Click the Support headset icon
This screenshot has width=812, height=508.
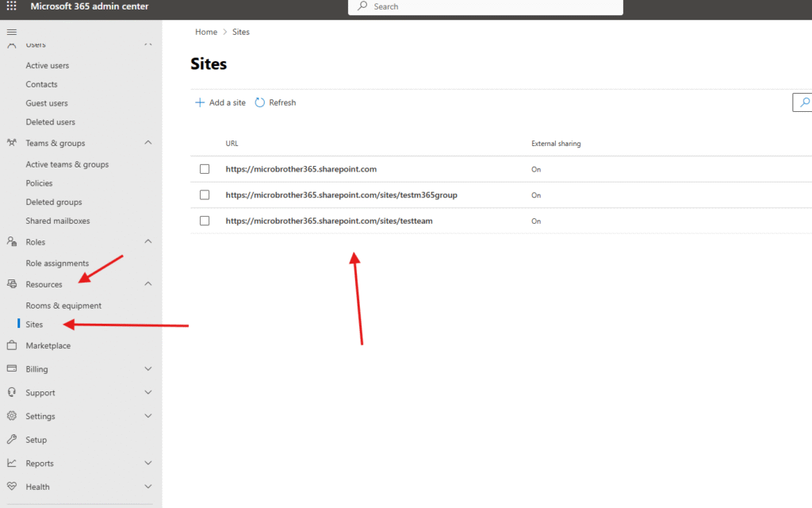point(11,393)
